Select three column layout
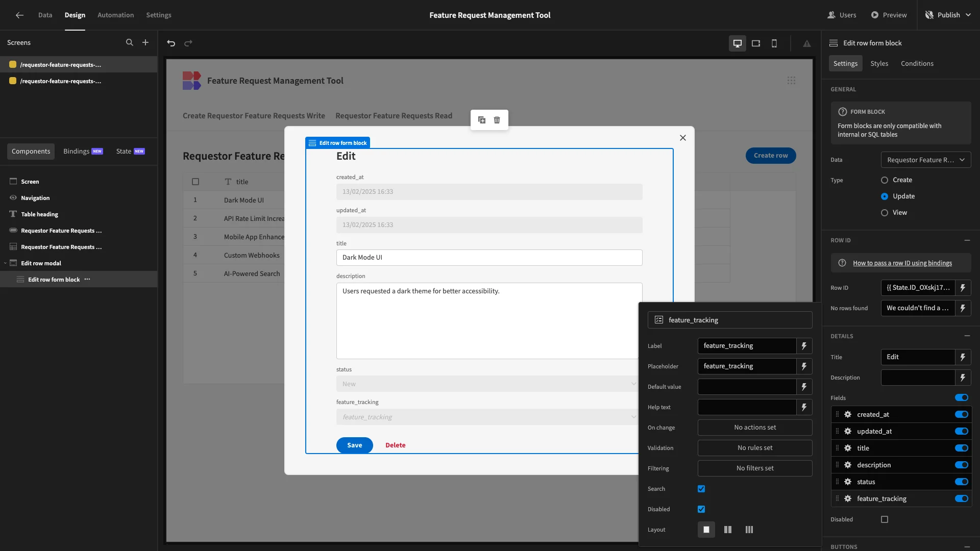Screen dimensions: 980x551 click(x=749, y=530)
